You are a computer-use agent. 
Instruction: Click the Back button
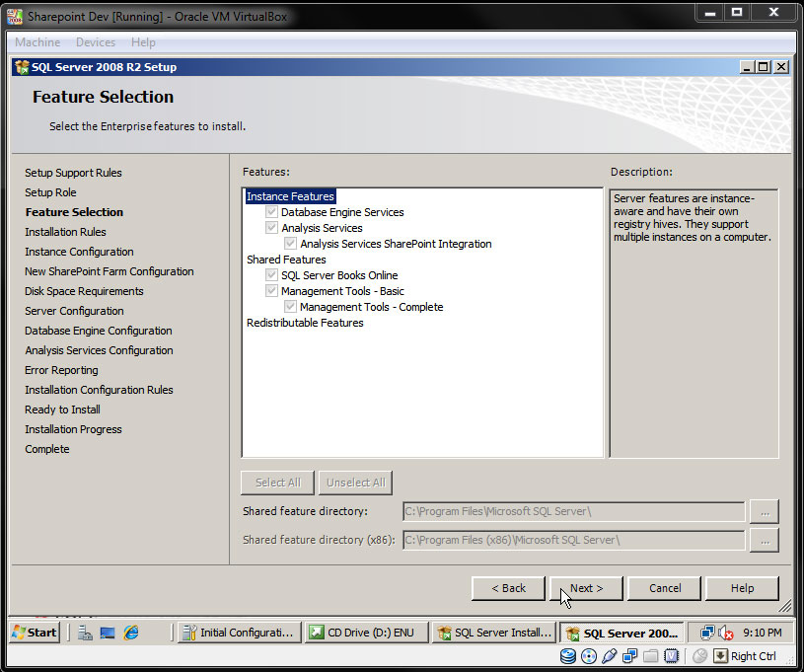pos(508,588)
